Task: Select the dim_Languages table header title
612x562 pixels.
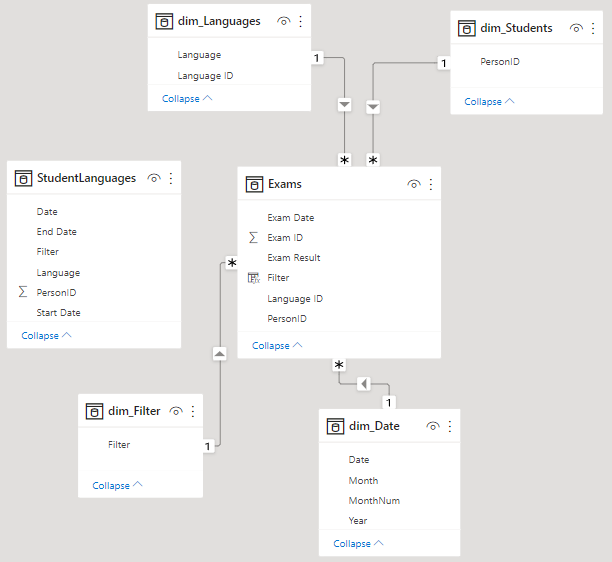Action: click(219, 21)
